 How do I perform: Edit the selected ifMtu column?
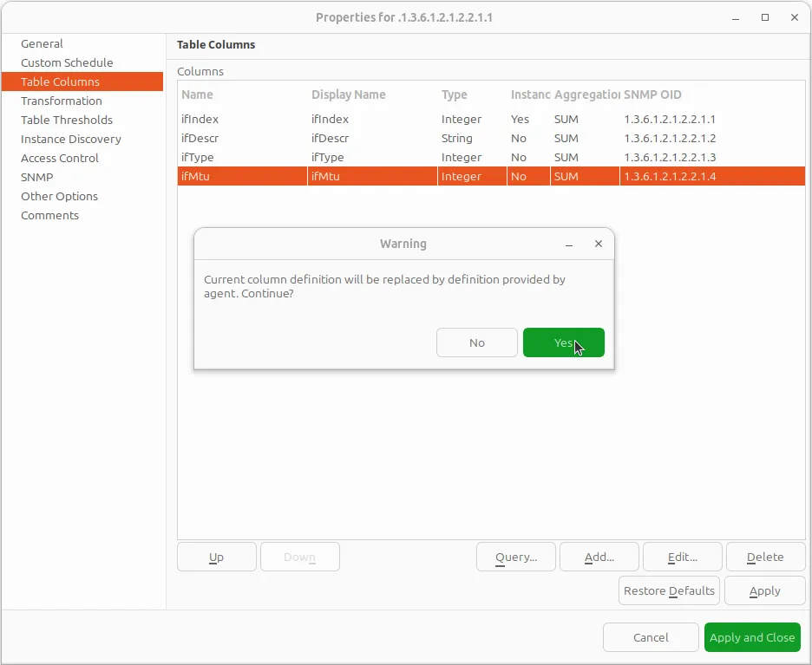(x=682, y=557)
